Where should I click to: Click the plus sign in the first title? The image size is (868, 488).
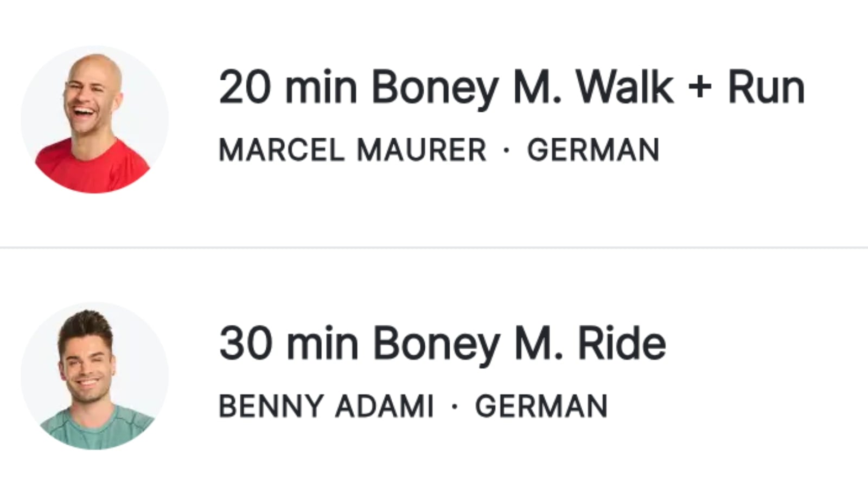(700, 88)
